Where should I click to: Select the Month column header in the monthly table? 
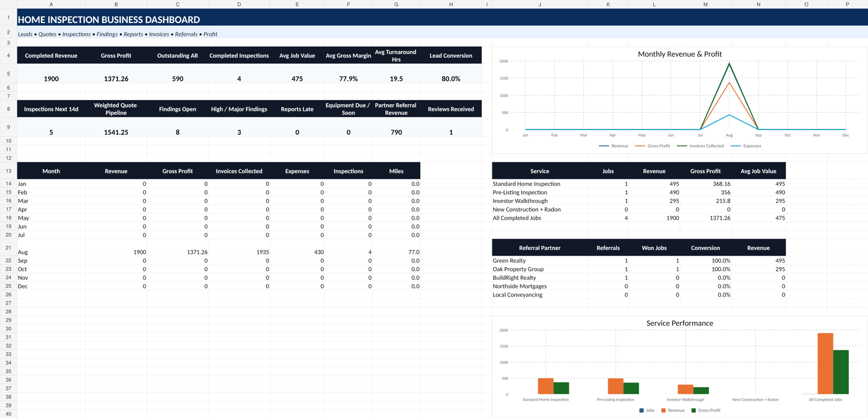(x=51, y=171)
